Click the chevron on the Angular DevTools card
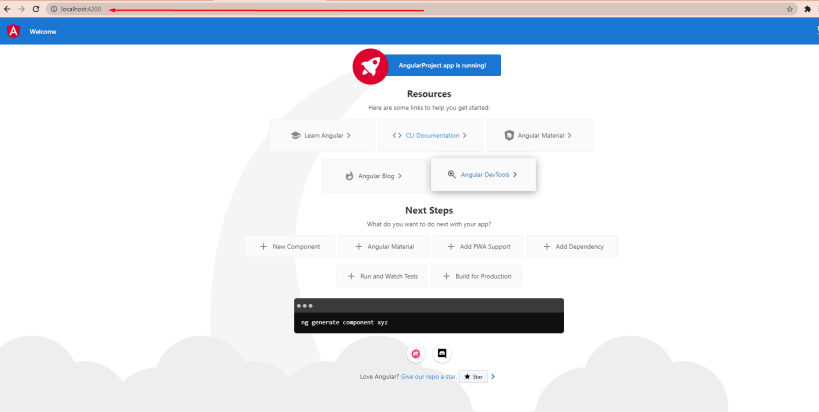 pyautogui.click(x=514, y=174)
